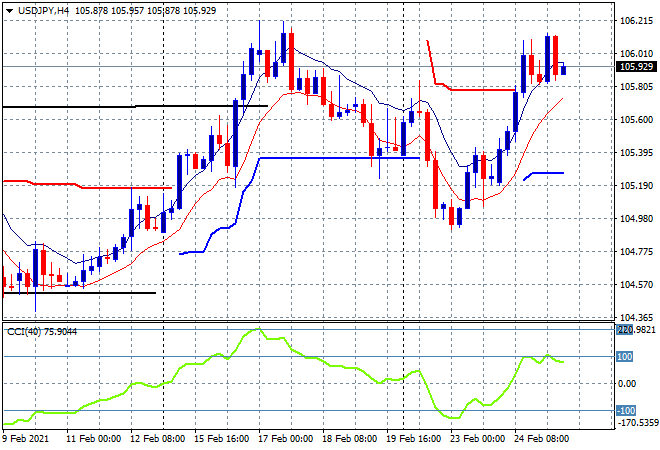660x450 pixels.
Task: Click the 24 Feb 08:00 time label
Action: coord(541,439)
